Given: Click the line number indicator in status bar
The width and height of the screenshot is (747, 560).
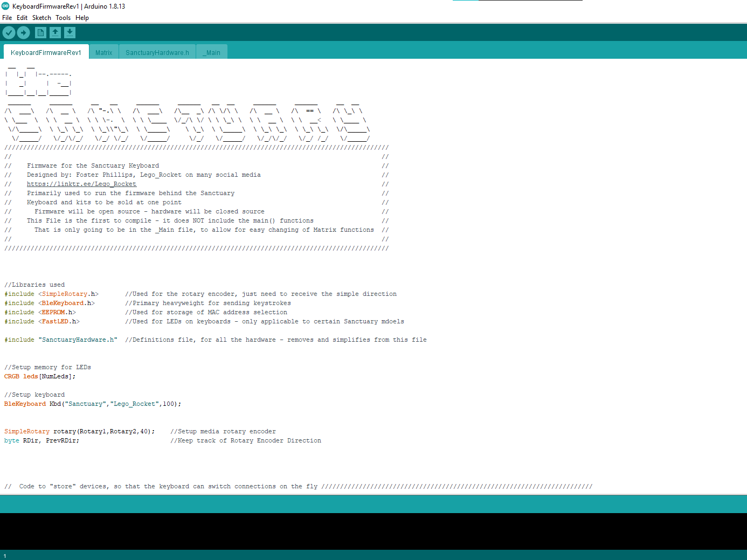Looking at the screenshot, I should tap(5, 555).
